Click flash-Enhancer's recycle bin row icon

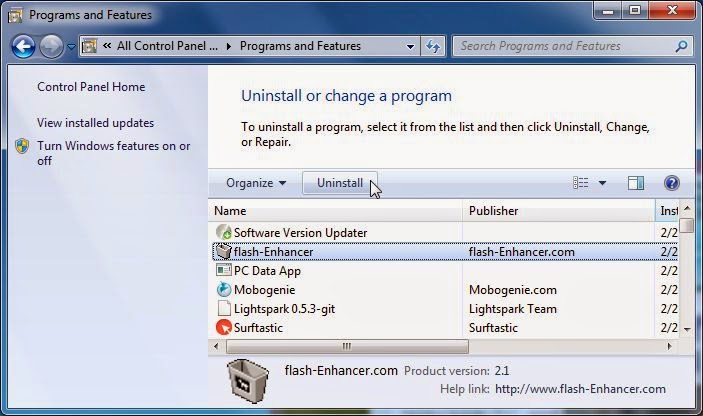coord(223,251)
